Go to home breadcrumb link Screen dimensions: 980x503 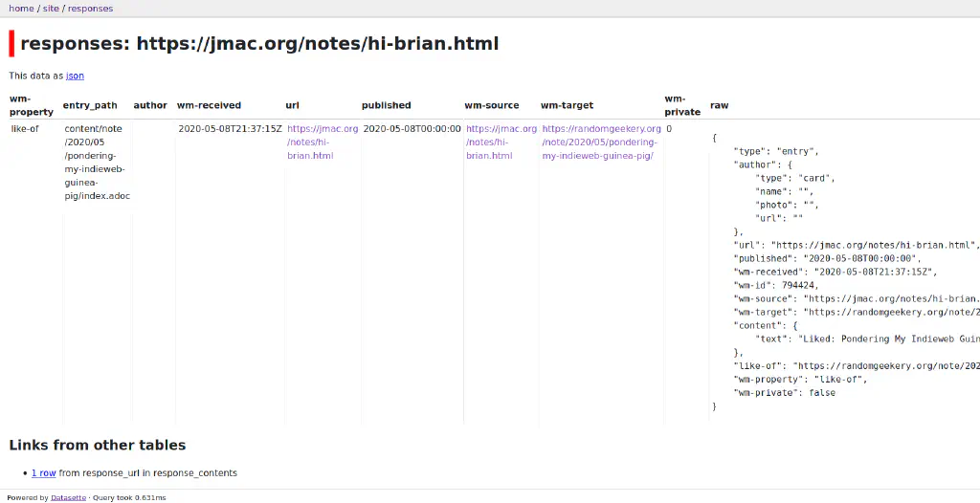(21, 9)
